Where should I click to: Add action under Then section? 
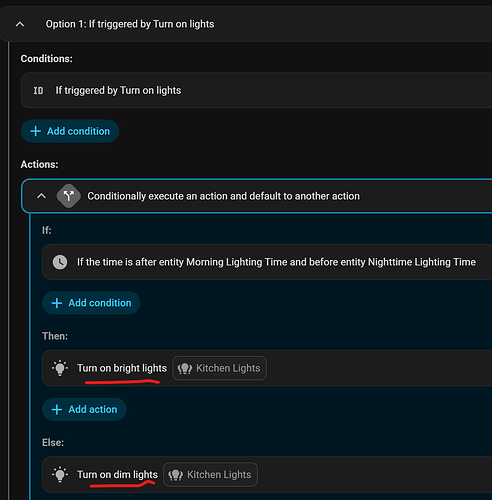point(84,409)
